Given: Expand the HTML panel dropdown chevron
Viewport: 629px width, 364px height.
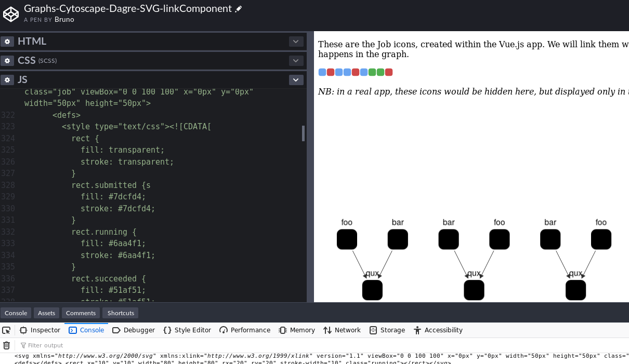Looking at the screenshot, I should pos(295,41).
